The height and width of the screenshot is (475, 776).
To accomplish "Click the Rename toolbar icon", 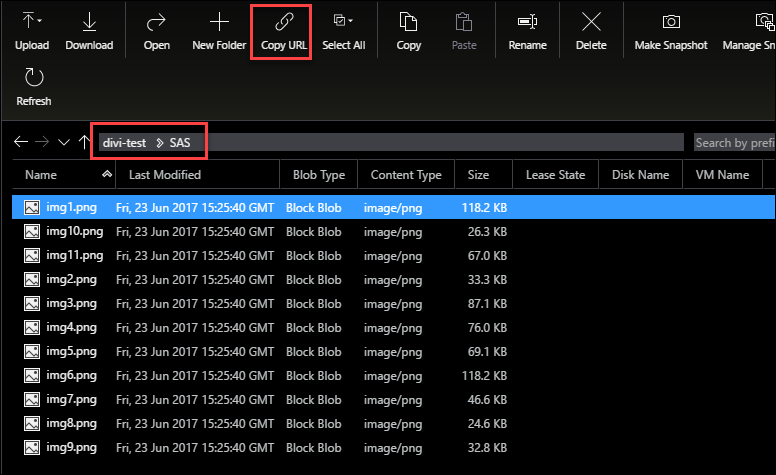I will (x=528, y=21).
